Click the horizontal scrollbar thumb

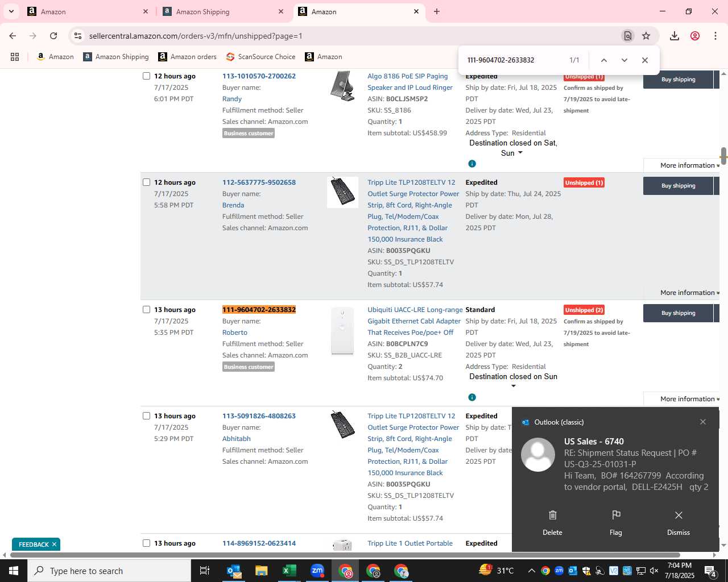click(345, 555)
